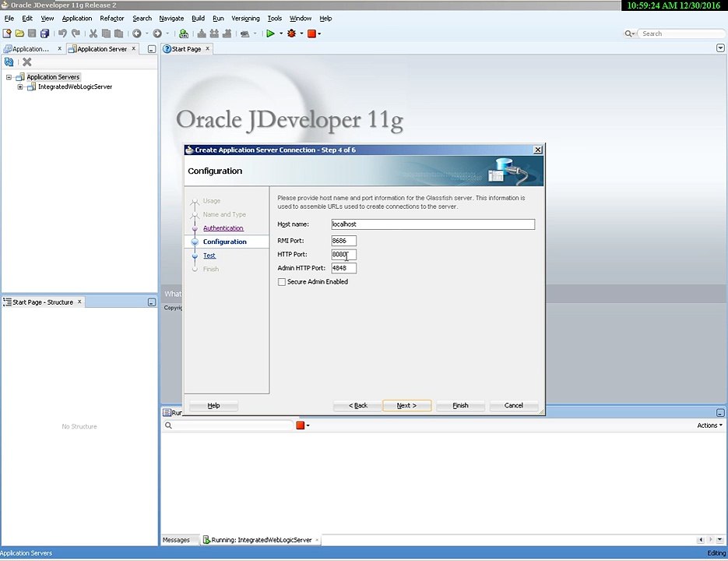Open the Tools menu
Image resolution: width=728 pixels, height=561 pixels.
point(274,19)
